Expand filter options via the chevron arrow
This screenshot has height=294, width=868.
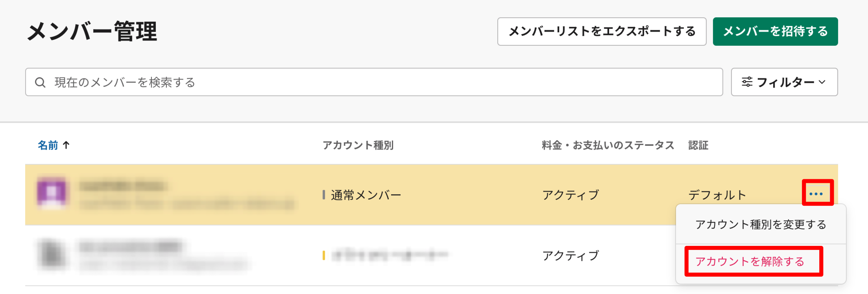click(x=822, y=82)
